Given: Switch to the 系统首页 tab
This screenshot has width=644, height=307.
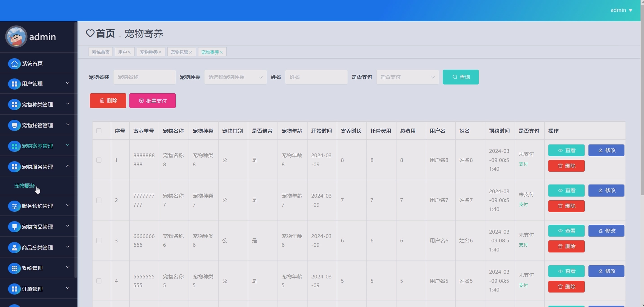Looking at the screenshot, I should (101, 52).
